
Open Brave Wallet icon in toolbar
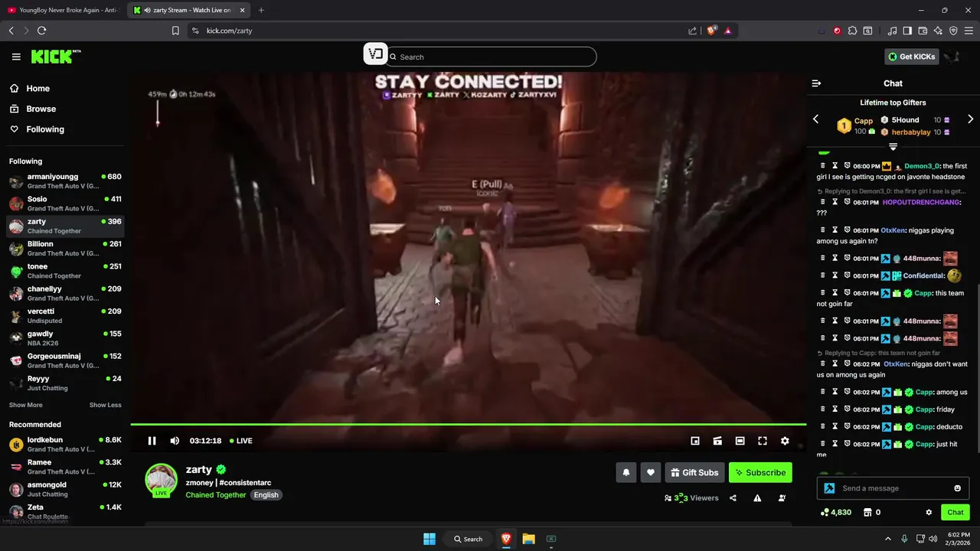(x=923, y=31)
